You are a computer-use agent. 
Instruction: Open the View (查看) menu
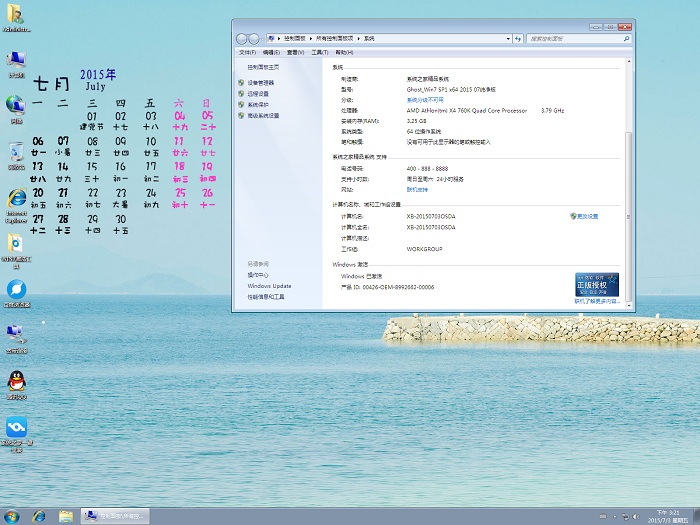pyautogui.click(x=295, y=52)
